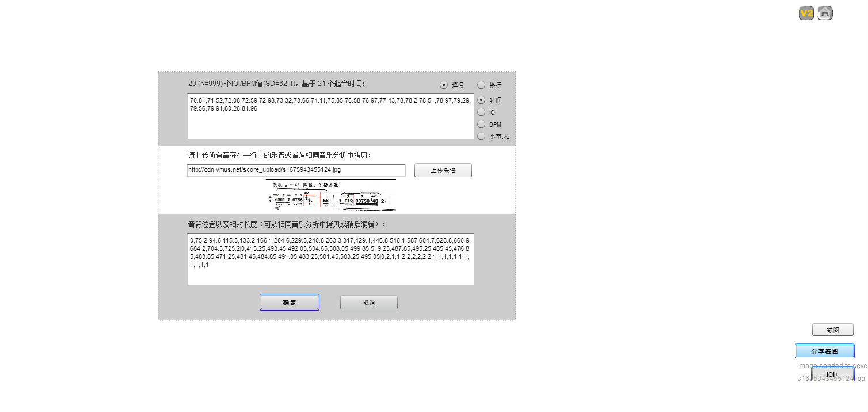Focus the score image URL field
Image resolution: width=868 pixels, height=412 pixels.
(x=296, y=170)
